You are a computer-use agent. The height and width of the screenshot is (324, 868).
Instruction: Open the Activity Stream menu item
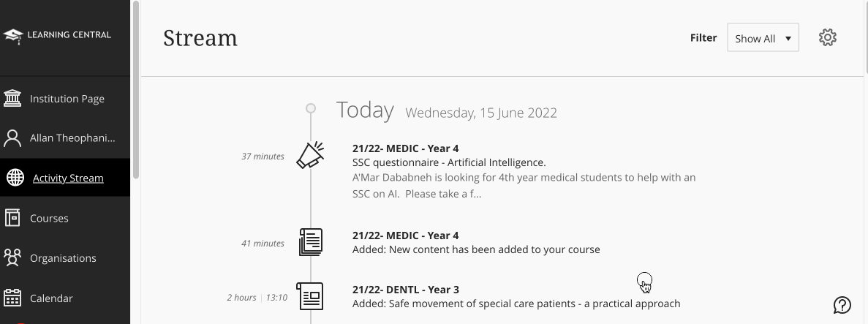coord(68,178)
